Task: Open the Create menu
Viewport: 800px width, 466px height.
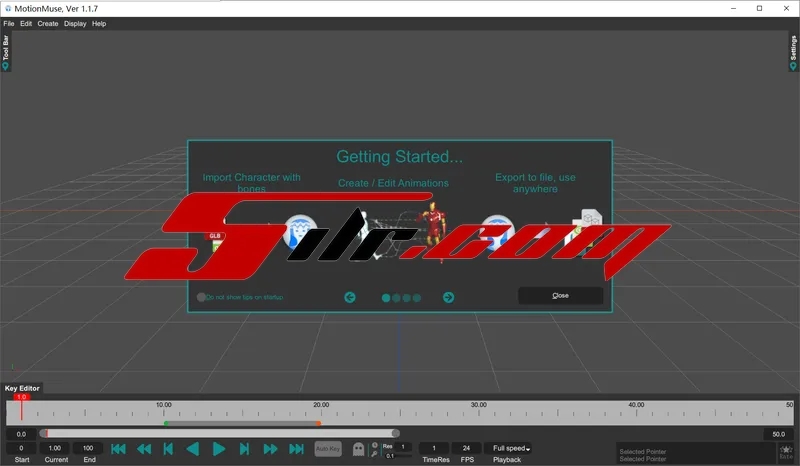Action: click(x=48, y=23)
